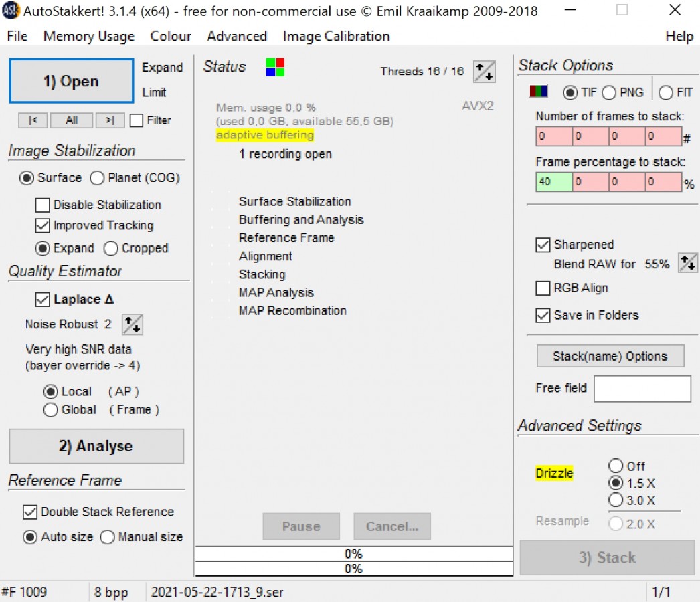Click the RGB channel icon in Stack Options

coord(539,92)
